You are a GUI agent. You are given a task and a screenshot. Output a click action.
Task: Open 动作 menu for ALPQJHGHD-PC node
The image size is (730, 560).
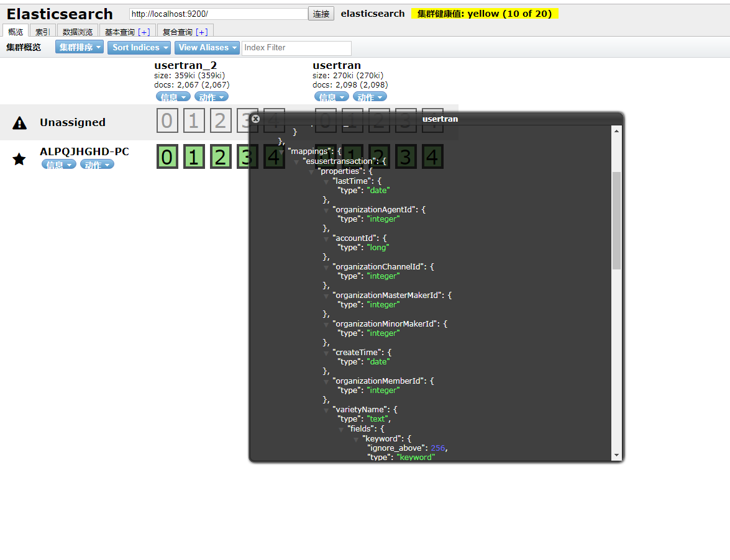point(97,164)
